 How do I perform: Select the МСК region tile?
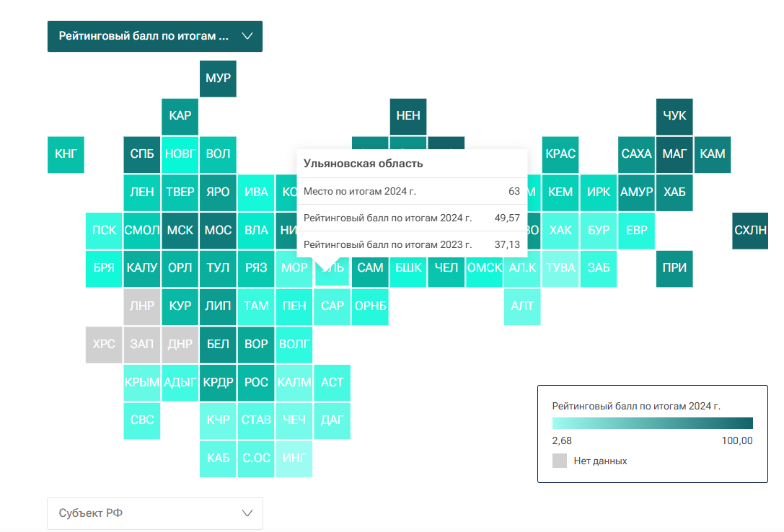pos(180,231)
